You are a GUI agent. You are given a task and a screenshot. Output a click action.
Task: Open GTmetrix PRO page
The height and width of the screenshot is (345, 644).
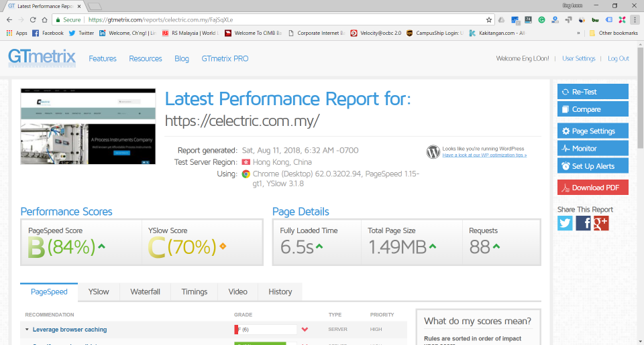pos(225,59)
